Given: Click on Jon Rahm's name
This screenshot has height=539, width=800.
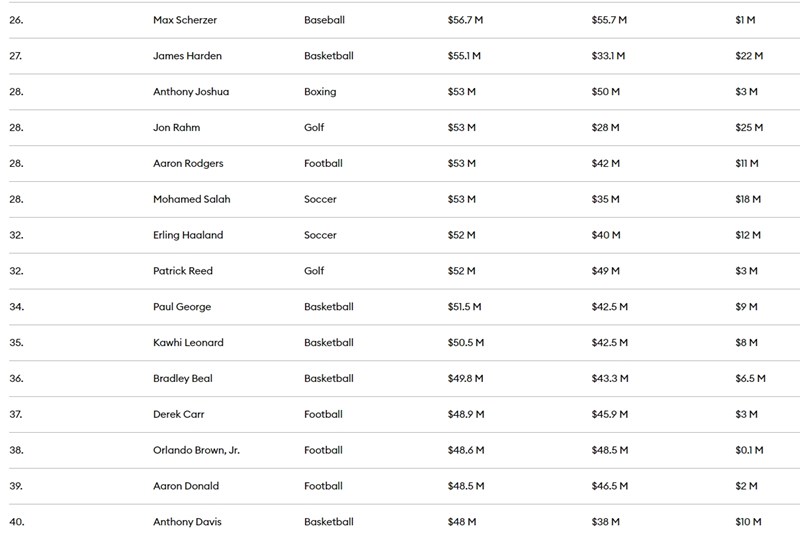Looking at the screenshot, I should tap(175, 128).
